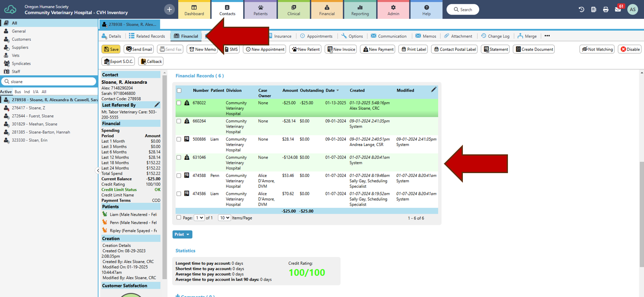
Task: Click the printer icon in header
Action: click(x=606, y=9)
